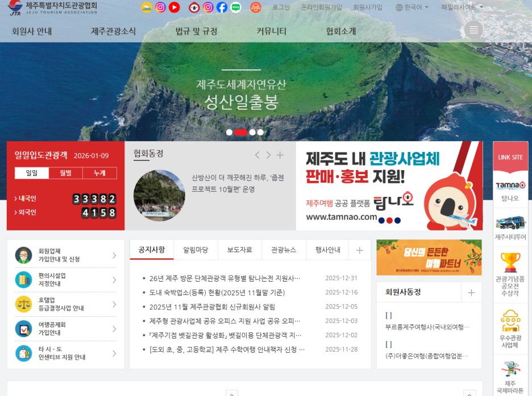
Task: Open the YouTube channel icon
Action: [174, 7]
